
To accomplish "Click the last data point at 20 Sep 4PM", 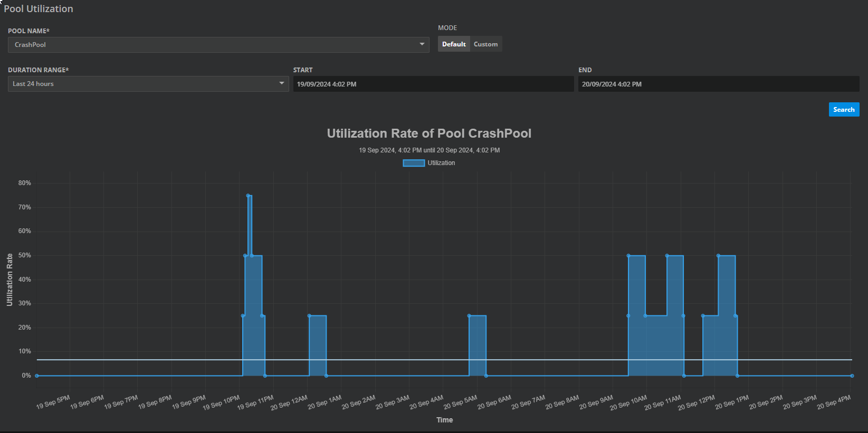I will [852, 376].
